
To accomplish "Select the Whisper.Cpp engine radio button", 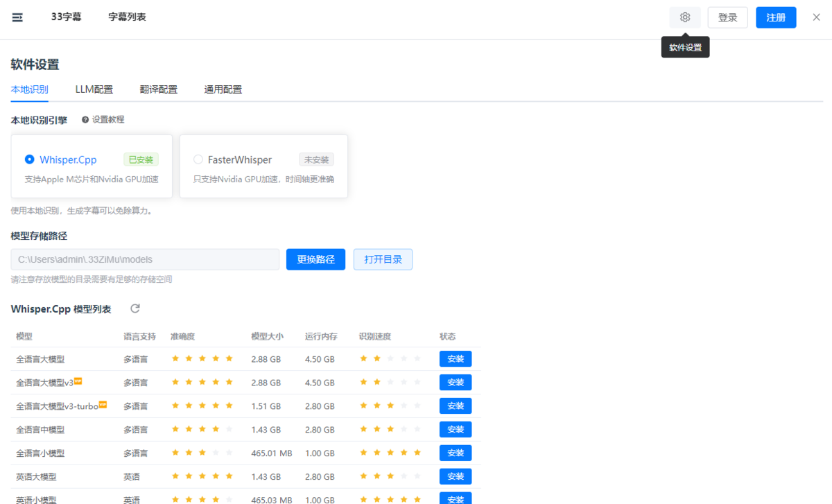I will (x=29, y=159).
